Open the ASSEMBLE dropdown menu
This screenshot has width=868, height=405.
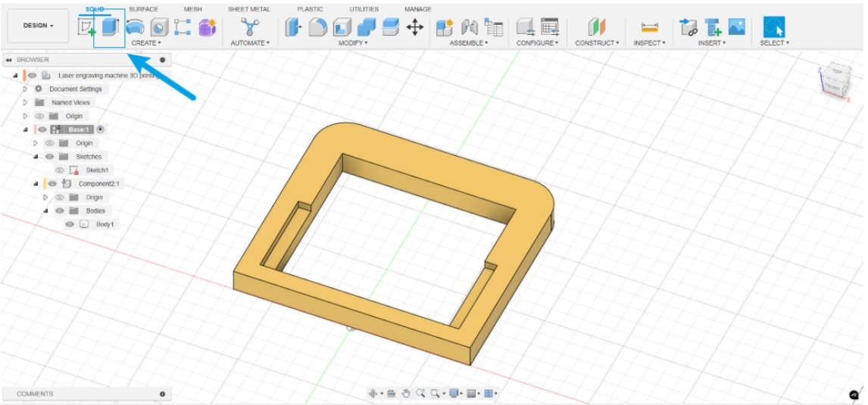click(469, 42)
